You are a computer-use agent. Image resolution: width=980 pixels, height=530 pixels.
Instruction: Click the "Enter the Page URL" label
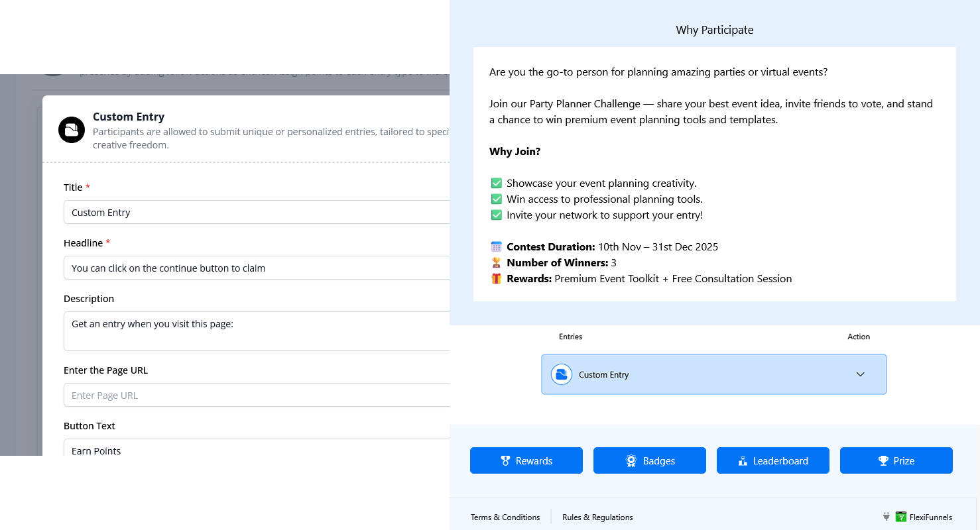106,370
